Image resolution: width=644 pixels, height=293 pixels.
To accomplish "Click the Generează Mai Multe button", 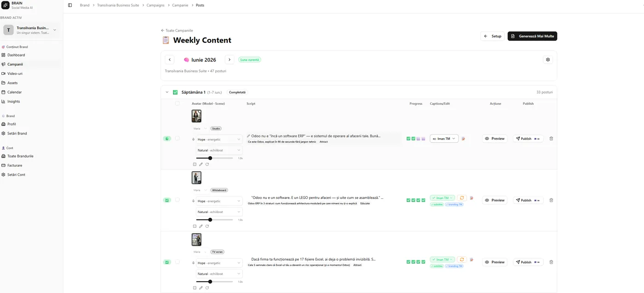I will [532, 36].
